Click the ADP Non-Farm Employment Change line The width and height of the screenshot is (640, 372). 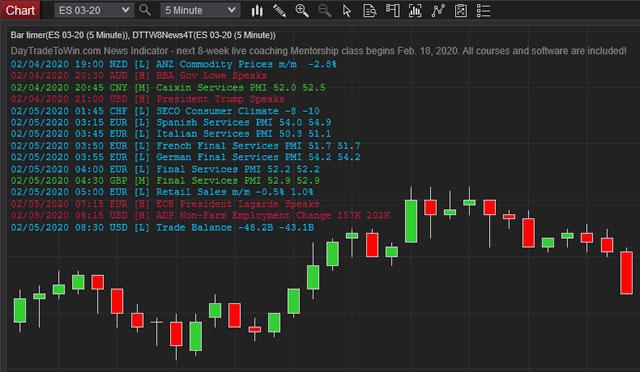click(200, 216)
